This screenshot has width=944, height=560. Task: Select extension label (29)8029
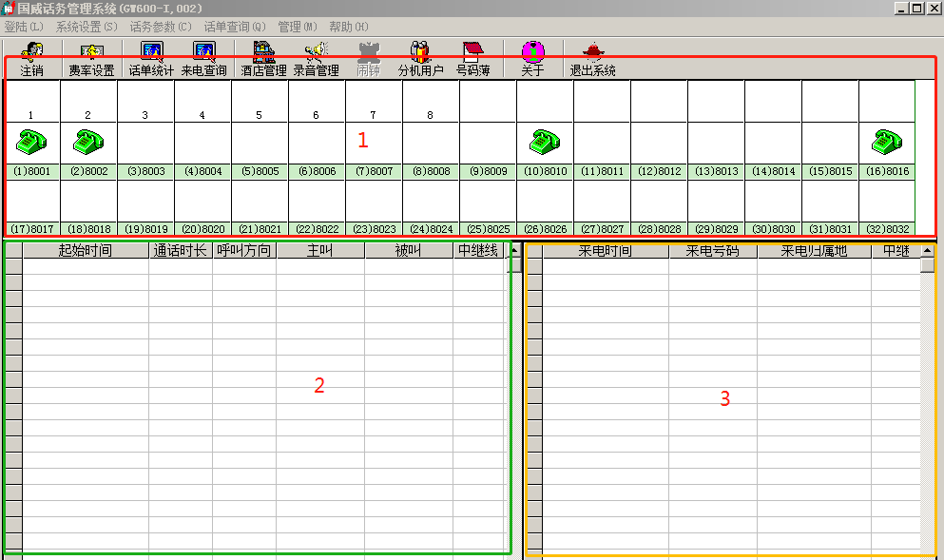coord(716,229)
